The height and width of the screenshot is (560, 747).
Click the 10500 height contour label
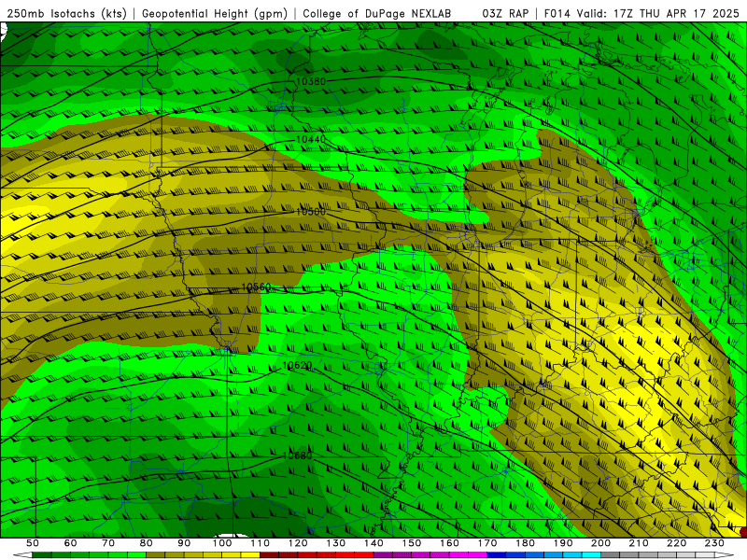click(311, 212)
